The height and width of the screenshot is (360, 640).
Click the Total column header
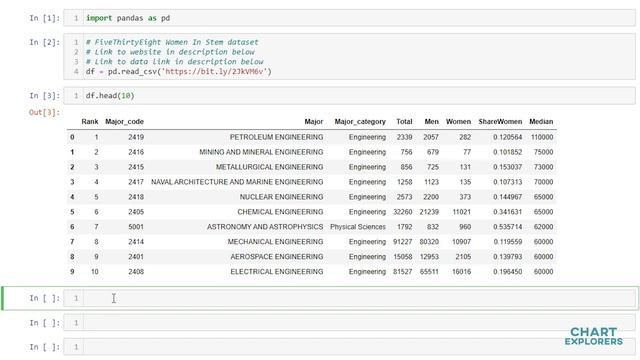pyautogui.click(x=404, y=122)
